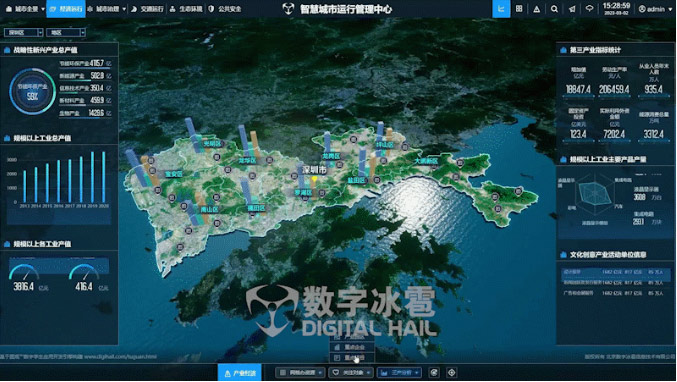The image size is (677, 382).
Task: Click the 15:28:59 clock display
Action: 616,6
